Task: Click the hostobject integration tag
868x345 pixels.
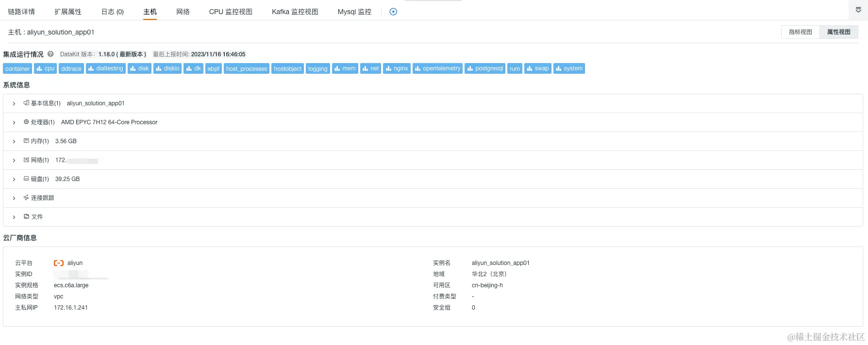Action: [287, 68]
